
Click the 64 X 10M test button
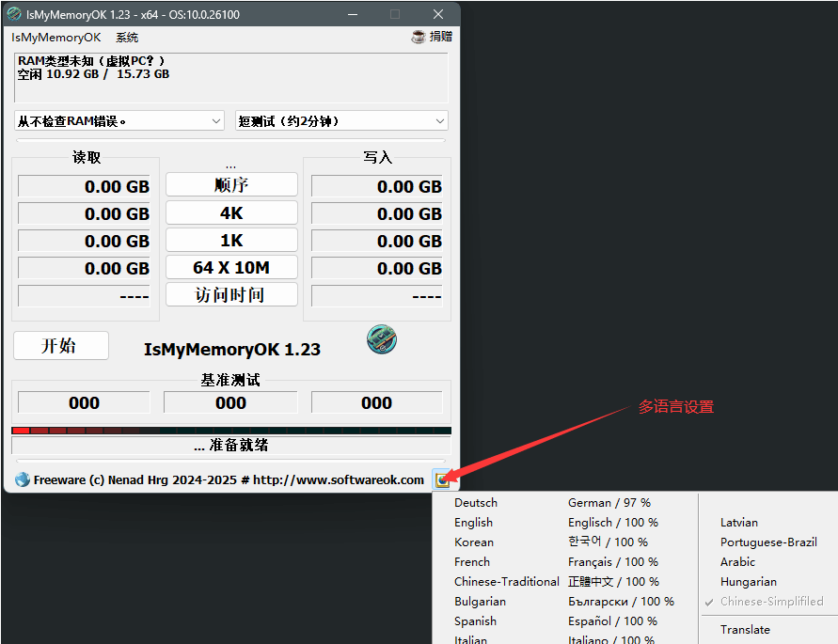coord(231,268)
